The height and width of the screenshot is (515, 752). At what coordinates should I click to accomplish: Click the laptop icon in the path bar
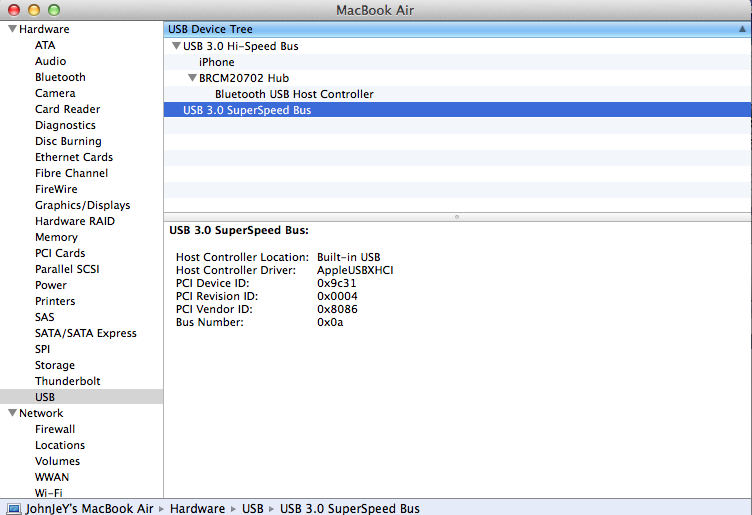pos(14,508)
